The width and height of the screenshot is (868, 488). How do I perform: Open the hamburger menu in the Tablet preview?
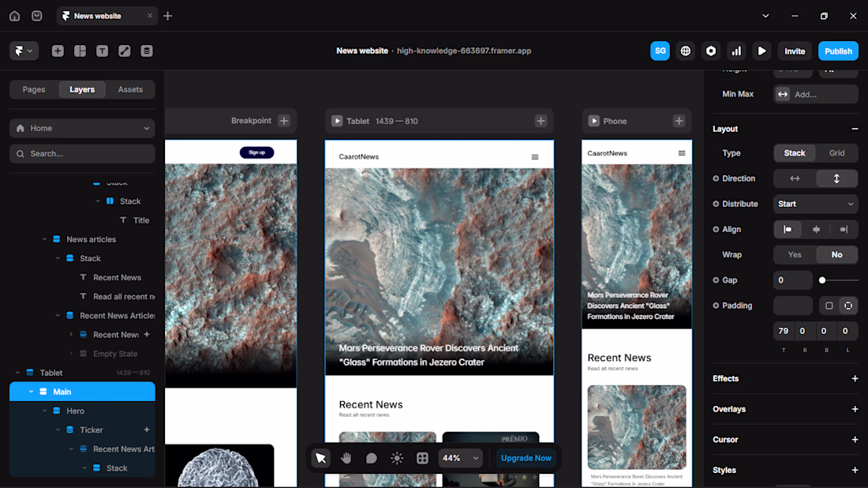click(x=535, y=157)
